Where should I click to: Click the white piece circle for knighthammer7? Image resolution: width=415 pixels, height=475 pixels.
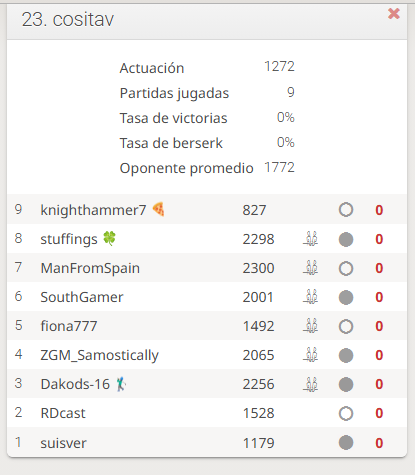tap(346, 210)
